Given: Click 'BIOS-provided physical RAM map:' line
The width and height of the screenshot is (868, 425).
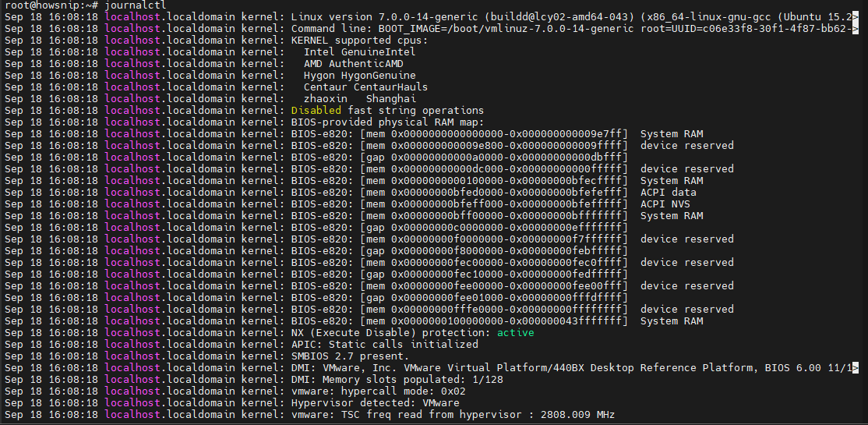Looking at the screenshot, I should (x=387, y=122).
